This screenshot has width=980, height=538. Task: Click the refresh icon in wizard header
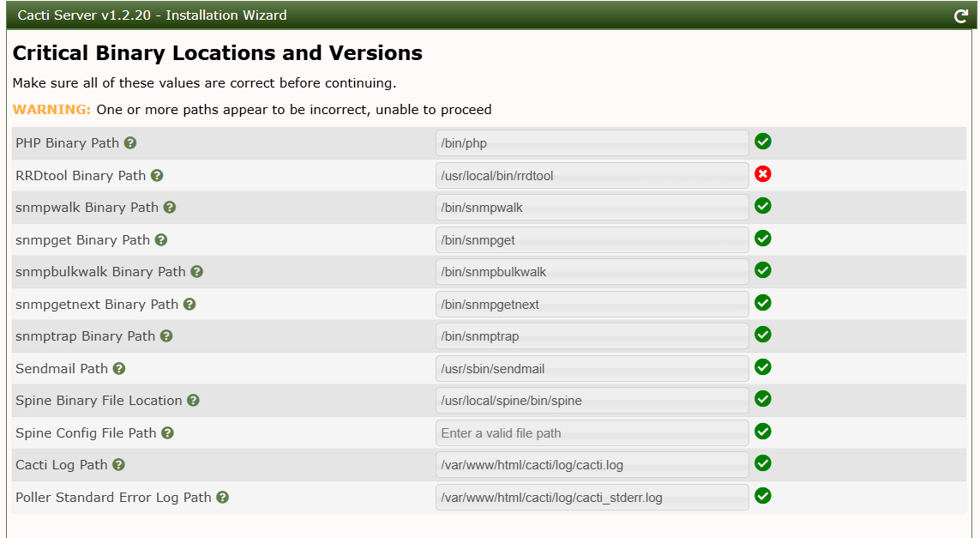961,15
